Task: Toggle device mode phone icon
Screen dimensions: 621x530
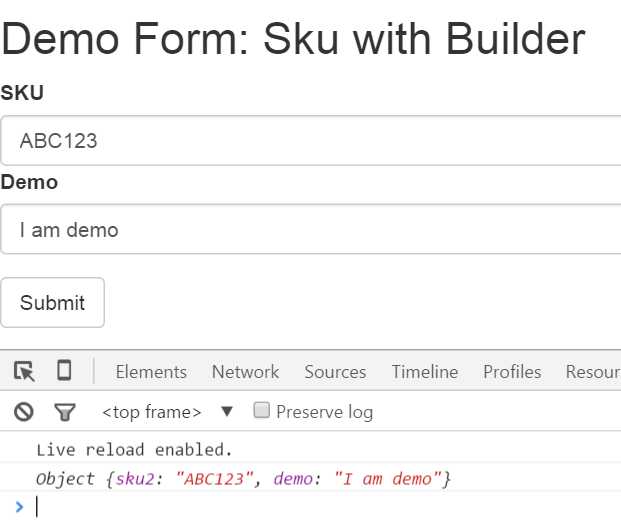Action: 64,370
